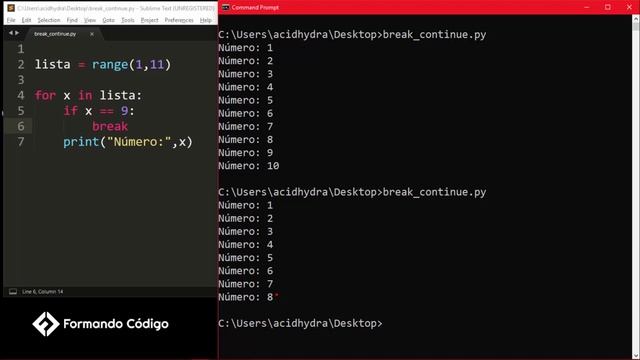Open the File menu in Sublime Text
640x360 pixels.
[11, 20]
